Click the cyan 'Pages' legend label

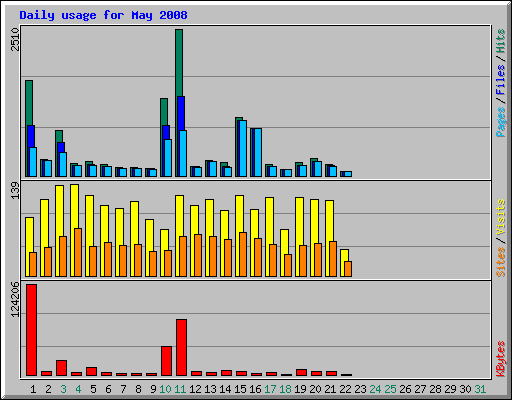click(501, 122)
